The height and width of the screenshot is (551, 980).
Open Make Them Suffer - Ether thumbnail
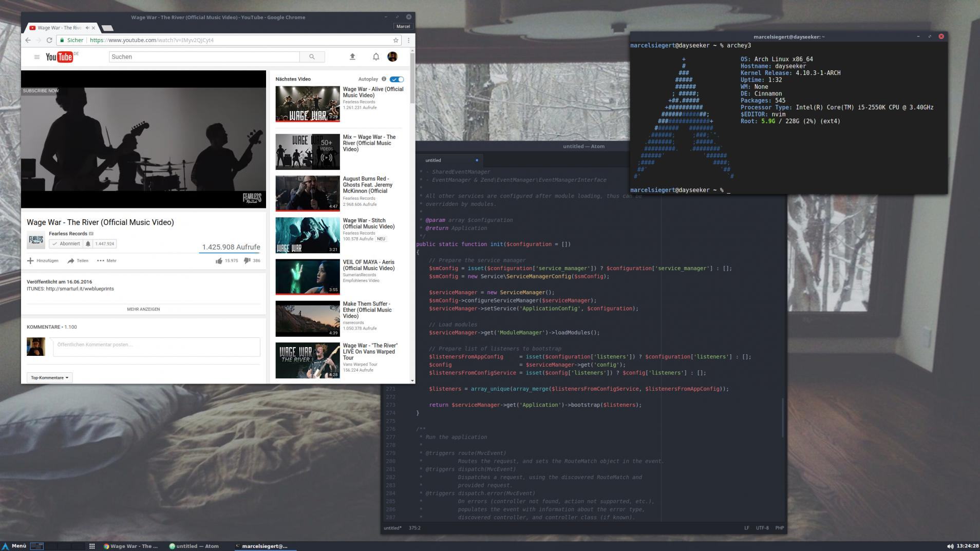pyautogui.click(x=308, y=319)
